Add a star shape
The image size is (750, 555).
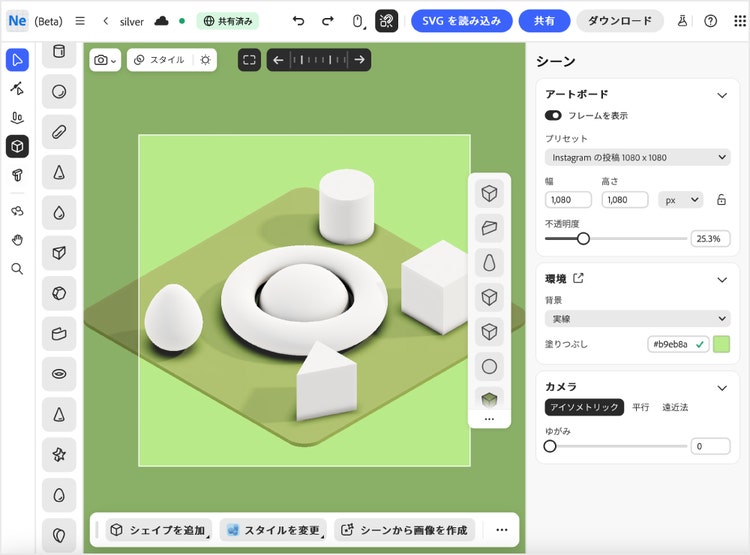coord(59,455)
